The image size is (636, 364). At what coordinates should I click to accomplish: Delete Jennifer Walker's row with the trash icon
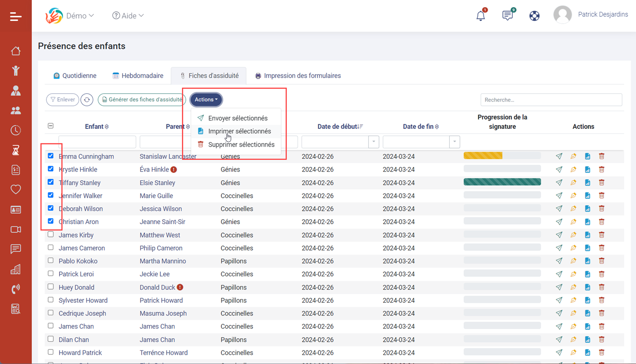pyautogui.click(x=601, y=196)
